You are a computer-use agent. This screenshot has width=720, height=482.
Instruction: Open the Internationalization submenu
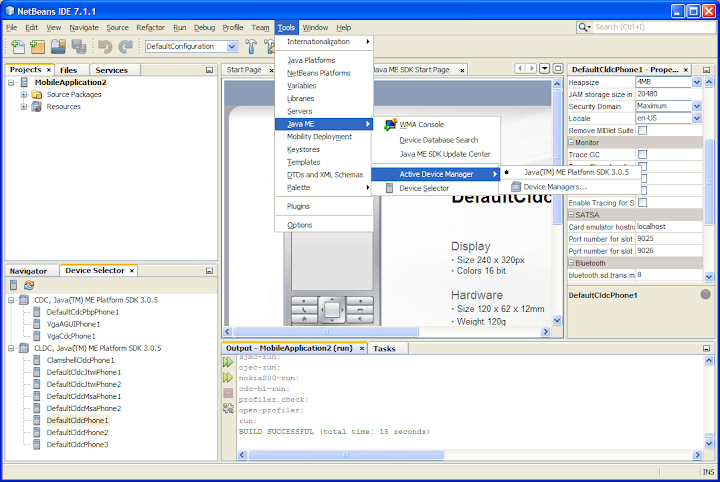(324, 42)
